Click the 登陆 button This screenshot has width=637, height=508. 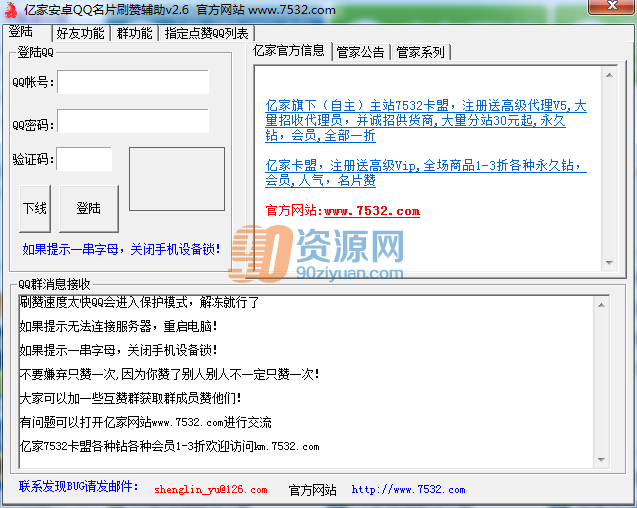tap(89, 208)
